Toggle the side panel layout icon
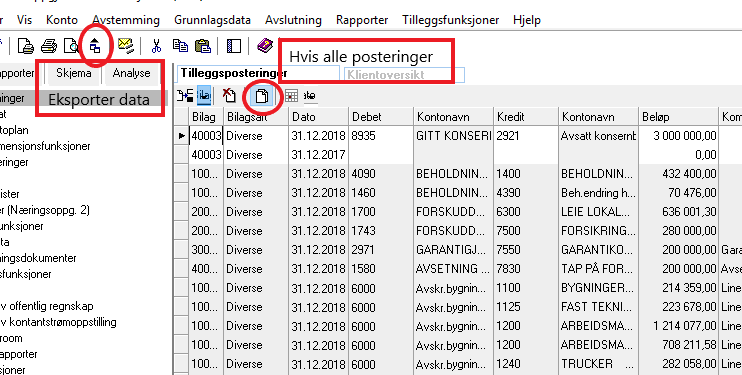The height and width of the screenshot is (375, 742). 234,46
